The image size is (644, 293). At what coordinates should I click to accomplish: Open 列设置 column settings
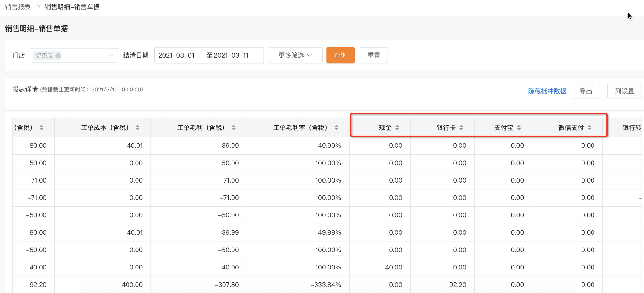click(624, 91)
